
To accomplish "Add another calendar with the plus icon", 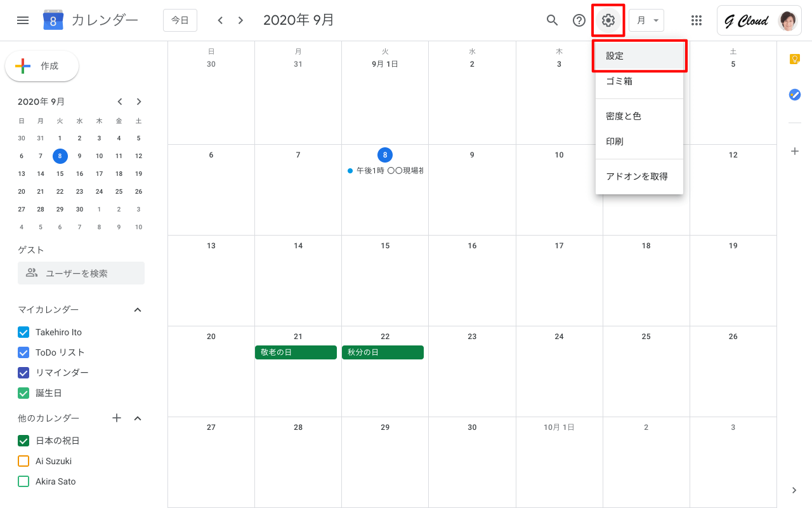I will coord(117,418).
